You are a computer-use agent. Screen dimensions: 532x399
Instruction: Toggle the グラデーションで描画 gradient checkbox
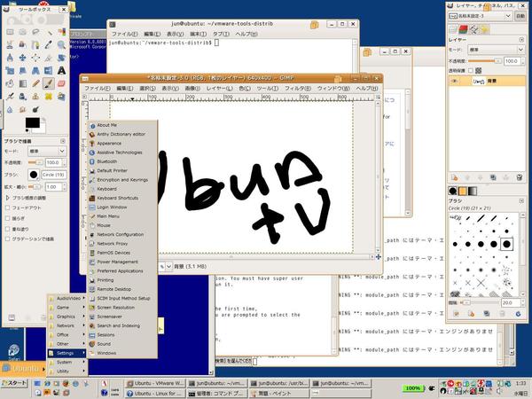click(7, 239)
